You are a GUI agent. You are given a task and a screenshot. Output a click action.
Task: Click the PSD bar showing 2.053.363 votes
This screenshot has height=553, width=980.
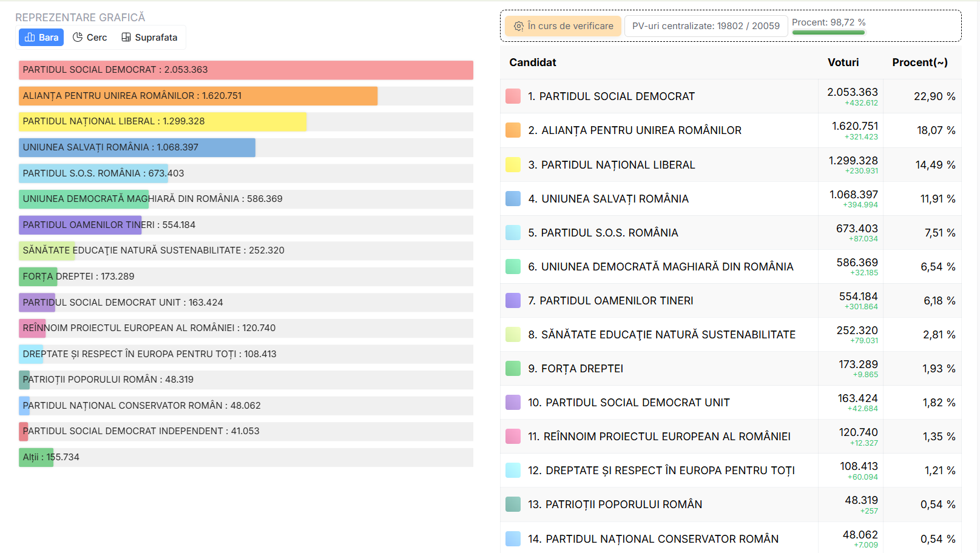coord(246,70)
